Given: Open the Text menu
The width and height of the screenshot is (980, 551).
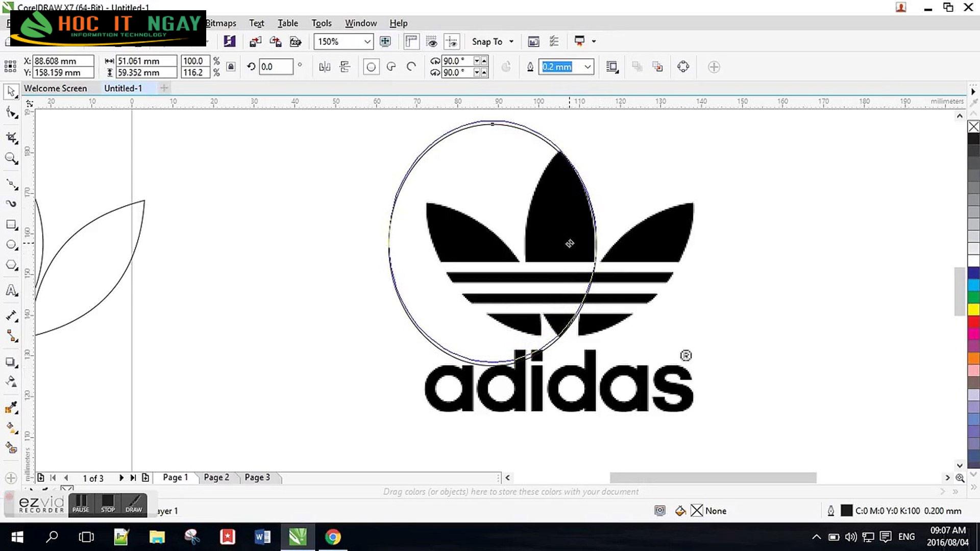Looking at the screenshot, I should pyautogui.click(x=256, y=23).
